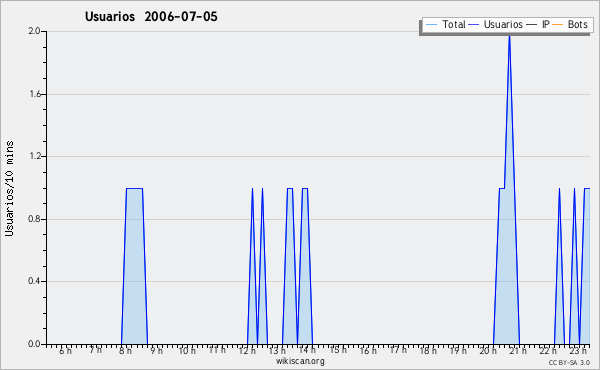Click the peak of the 2.0 spike

tap(509, 36)
